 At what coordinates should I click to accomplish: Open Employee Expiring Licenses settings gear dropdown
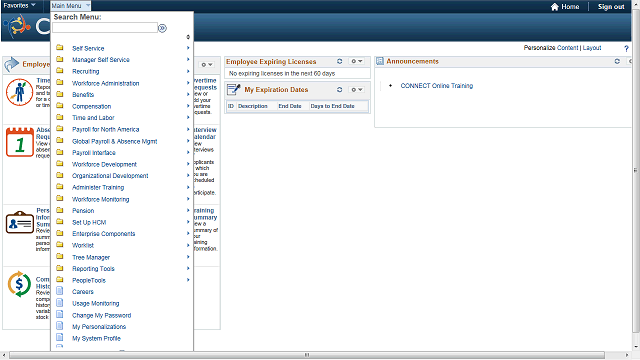tap(356, 61)
